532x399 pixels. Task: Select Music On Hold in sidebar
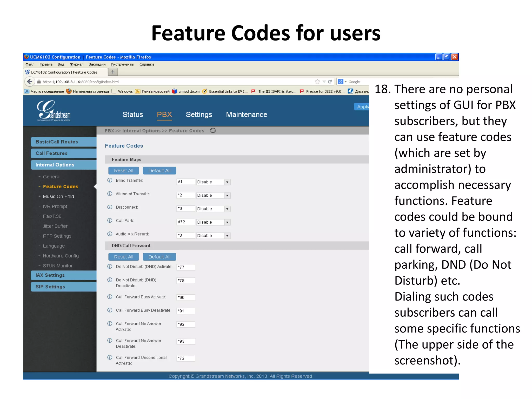58,196
